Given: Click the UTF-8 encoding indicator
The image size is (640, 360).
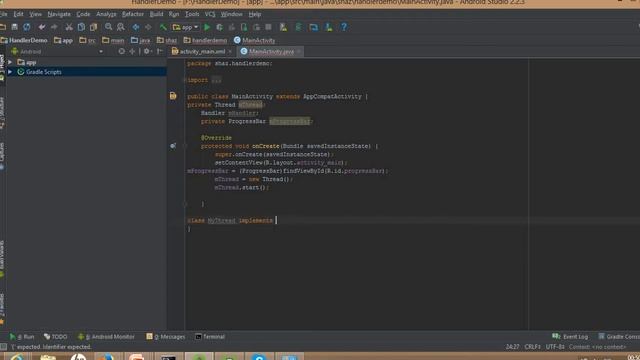Looking at the screenshot, I should coord(555,347).
